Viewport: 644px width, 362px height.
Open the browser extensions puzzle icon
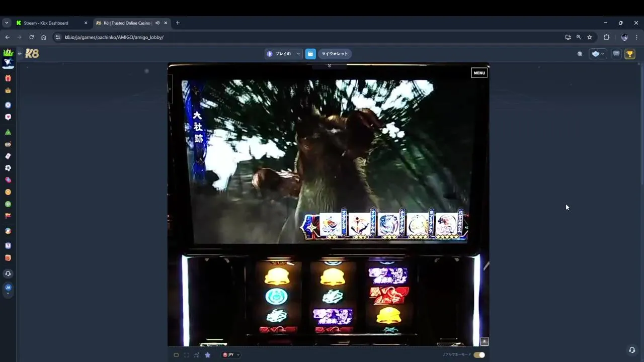[x=606, y=37]
